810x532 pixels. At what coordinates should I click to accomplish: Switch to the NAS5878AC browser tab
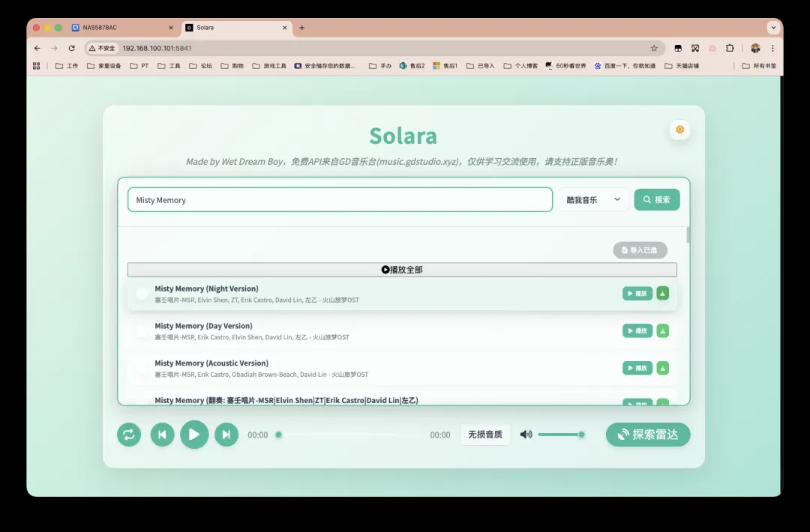pyautogui.click(x=120, y=28)
